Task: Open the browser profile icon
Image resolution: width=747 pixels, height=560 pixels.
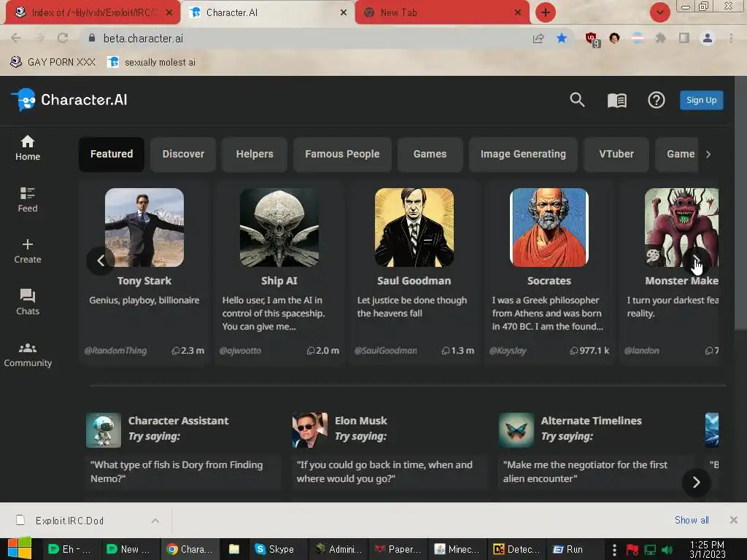Action: 708,38
